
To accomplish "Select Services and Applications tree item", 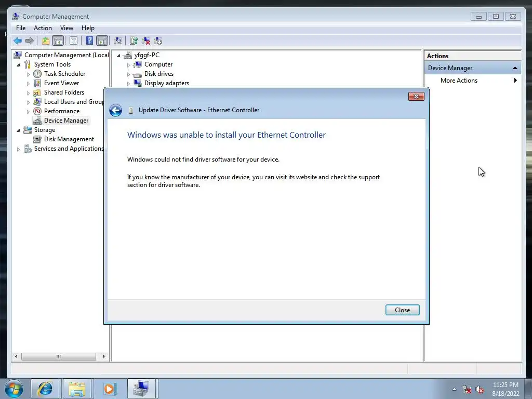I will pyautogui.click(x=69, y=149).
